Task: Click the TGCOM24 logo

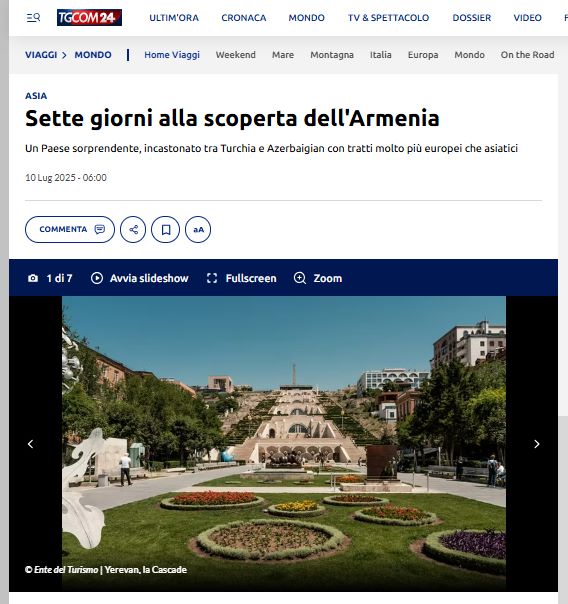Action: [89, 17]
